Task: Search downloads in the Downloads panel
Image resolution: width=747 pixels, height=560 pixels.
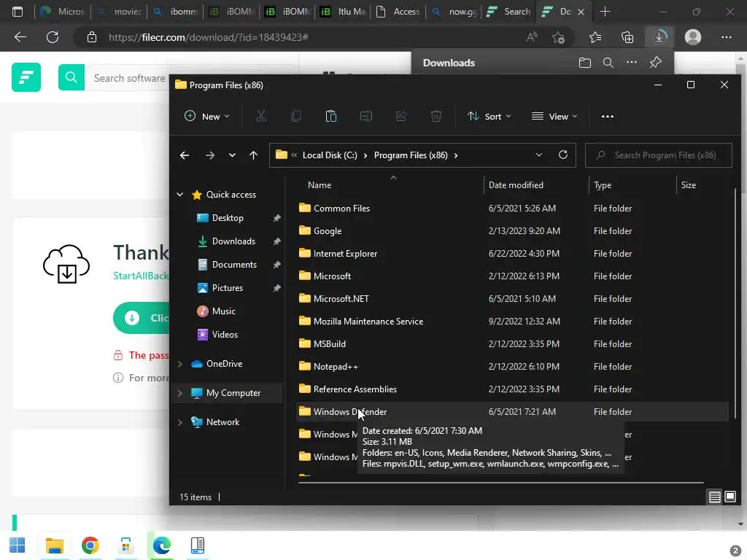Action: coord(608,63)
